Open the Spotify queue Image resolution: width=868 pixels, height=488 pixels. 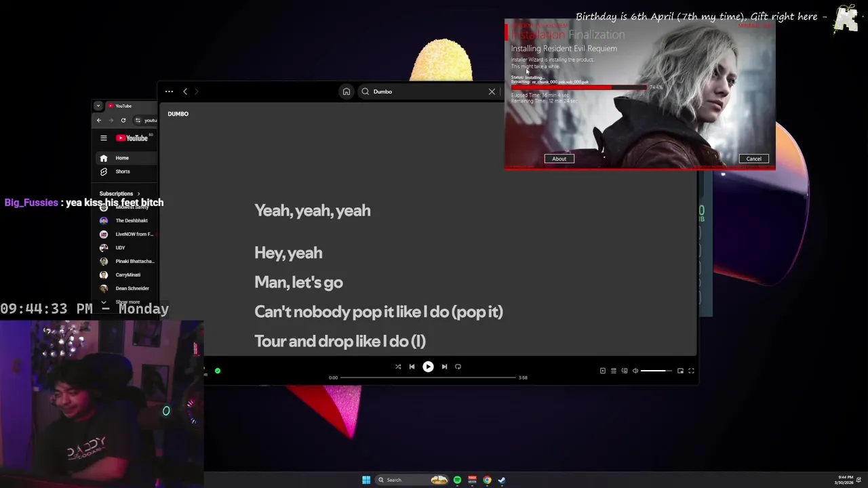(614, 371)
